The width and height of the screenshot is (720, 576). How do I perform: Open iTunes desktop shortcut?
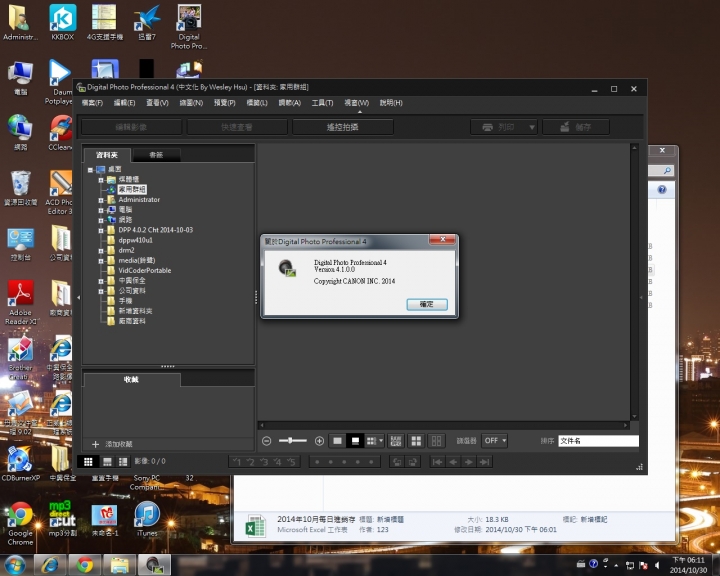pyautogui.click(x=147, y=519)
